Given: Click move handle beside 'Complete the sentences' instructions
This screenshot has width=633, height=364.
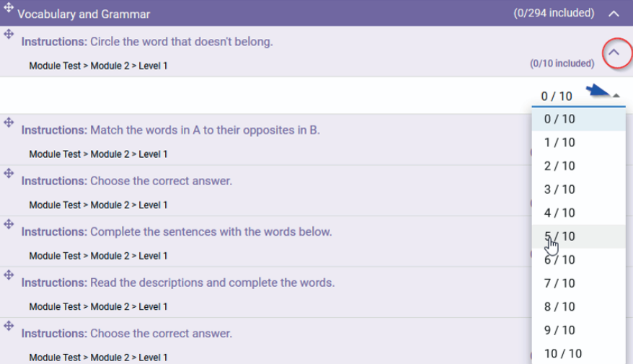Looking at the screenshot, I should 9,224.
